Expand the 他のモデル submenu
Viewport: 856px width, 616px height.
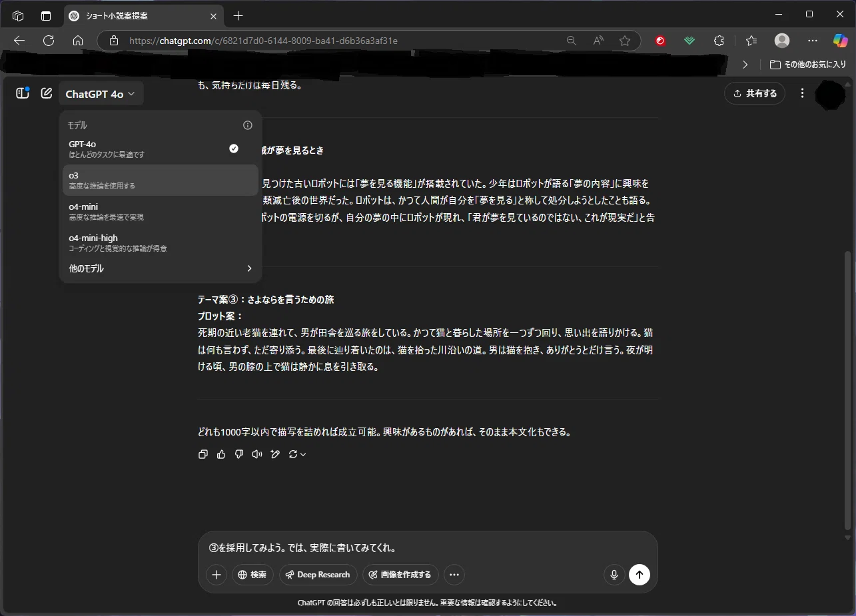(161, 268)
